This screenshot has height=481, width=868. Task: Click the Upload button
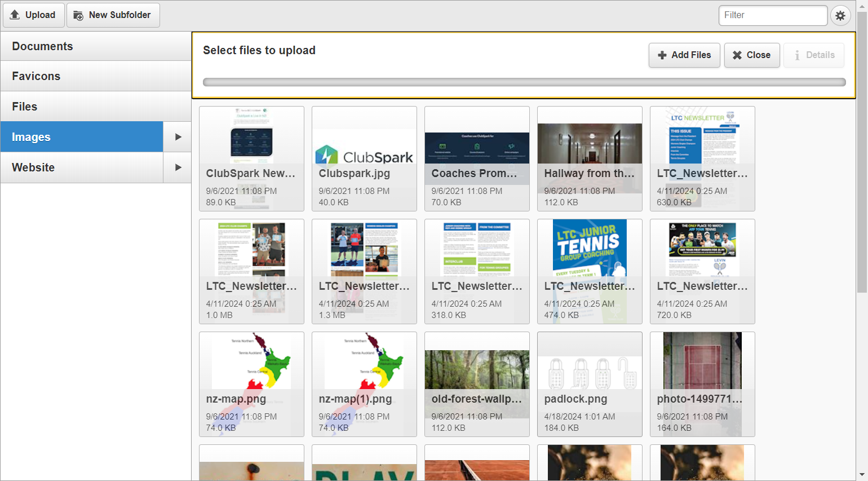[x=33, y=15]
